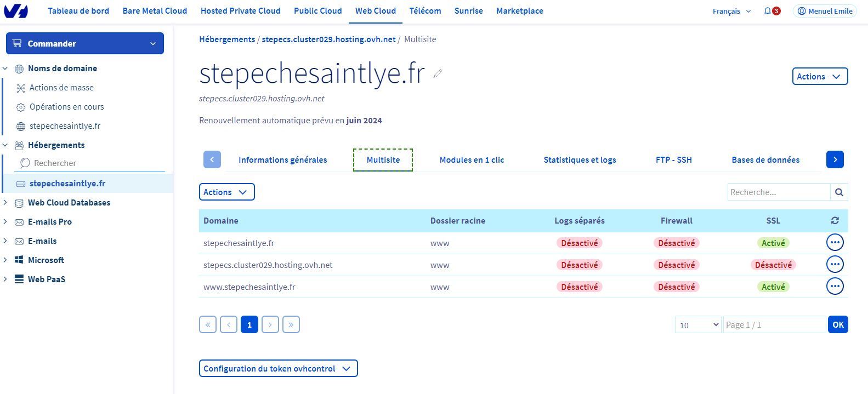Go to the last page of results

291,325
